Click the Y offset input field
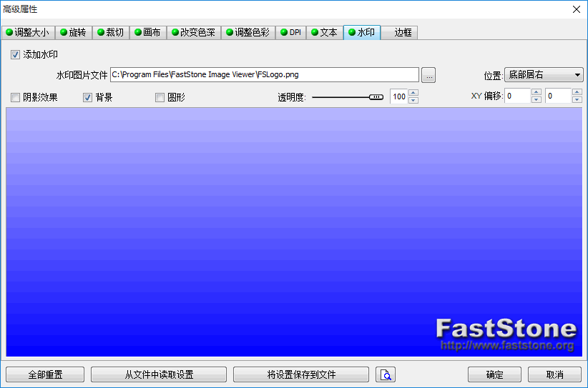This screenshot has width=588, height=388. coord(559,96)
